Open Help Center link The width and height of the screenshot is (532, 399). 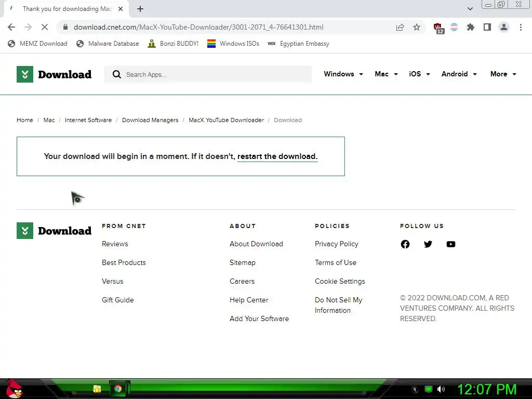pos(249,300)
